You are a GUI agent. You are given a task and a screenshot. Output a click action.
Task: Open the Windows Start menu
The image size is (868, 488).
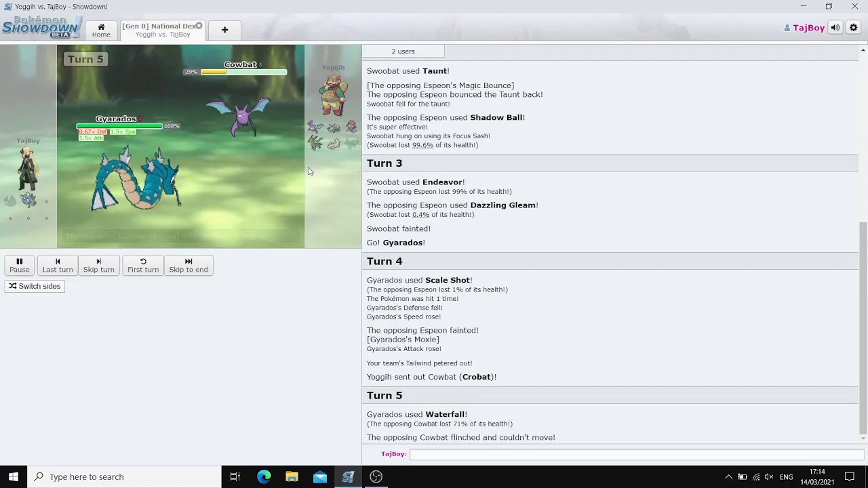point(14,476)
